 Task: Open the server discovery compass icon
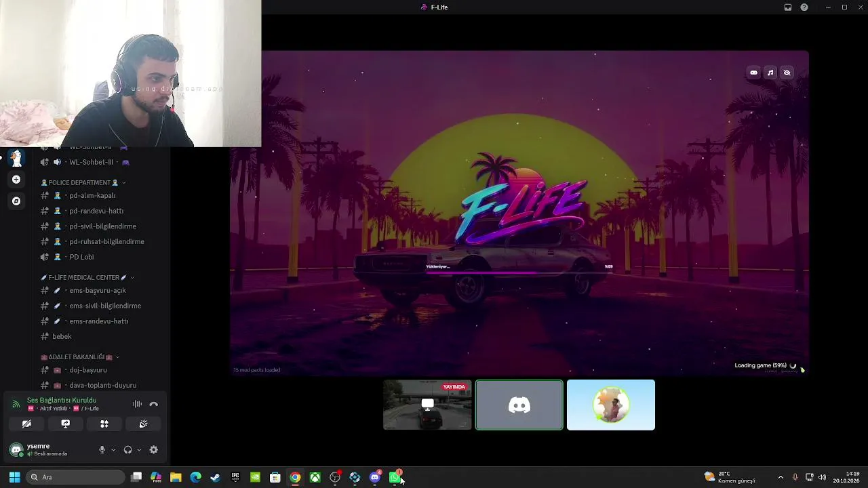coord(16,201)
